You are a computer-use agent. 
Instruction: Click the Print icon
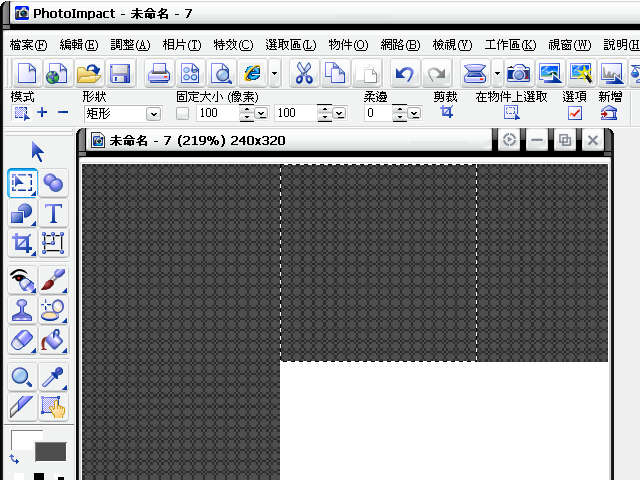158,74
